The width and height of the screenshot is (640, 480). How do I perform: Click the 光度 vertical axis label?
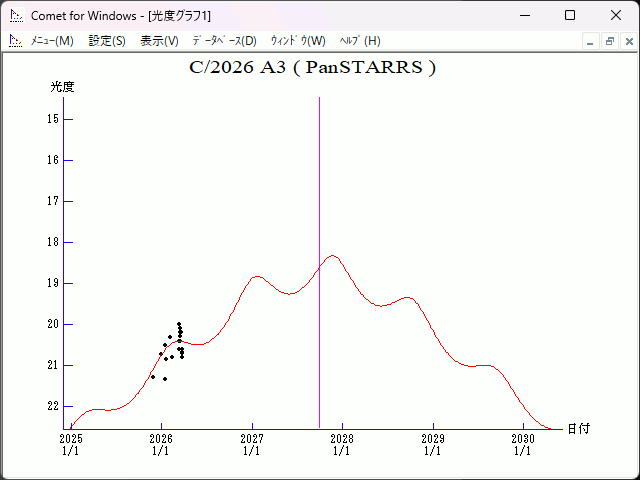point(62,87)
